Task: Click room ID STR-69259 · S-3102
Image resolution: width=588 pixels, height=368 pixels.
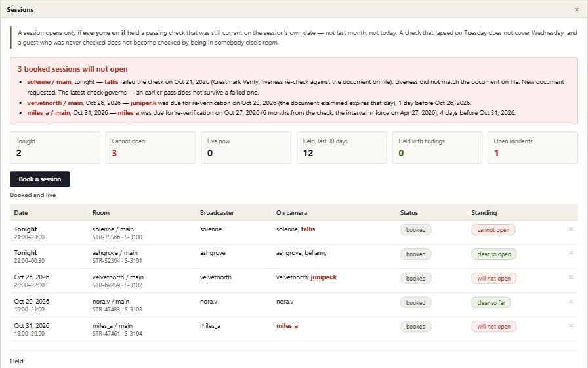Action: tap(117, 285)
